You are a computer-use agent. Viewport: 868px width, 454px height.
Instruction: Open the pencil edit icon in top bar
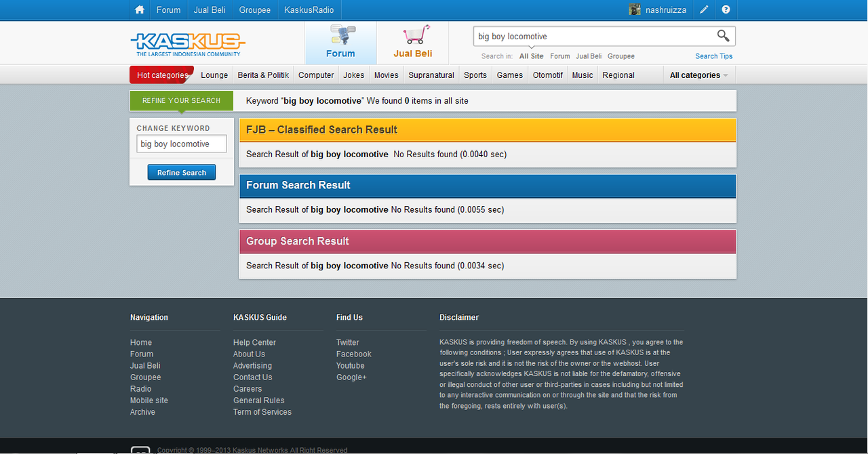[705, 9]
